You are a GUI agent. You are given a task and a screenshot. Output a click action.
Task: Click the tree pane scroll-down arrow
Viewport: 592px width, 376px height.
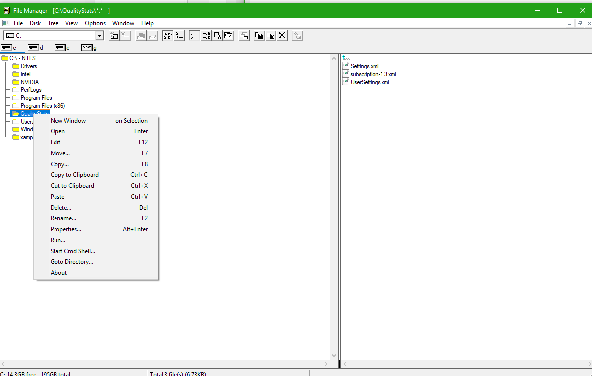click(334, 355)
